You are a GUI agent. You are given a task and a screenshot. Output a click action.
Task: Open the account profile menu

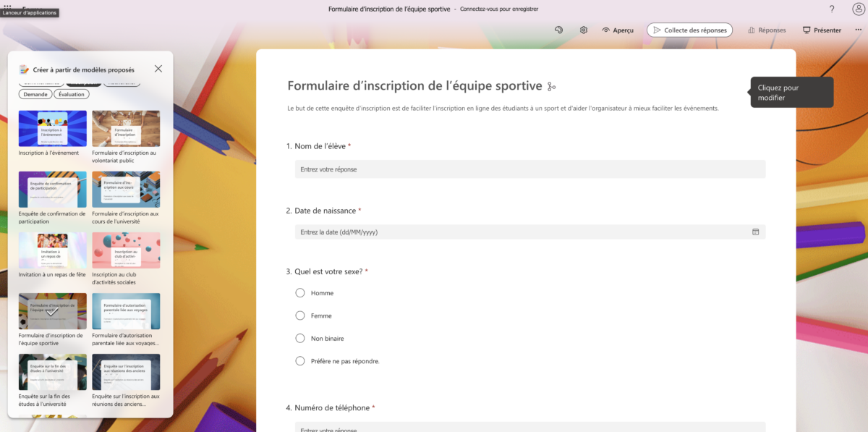(x=857, y=9)
